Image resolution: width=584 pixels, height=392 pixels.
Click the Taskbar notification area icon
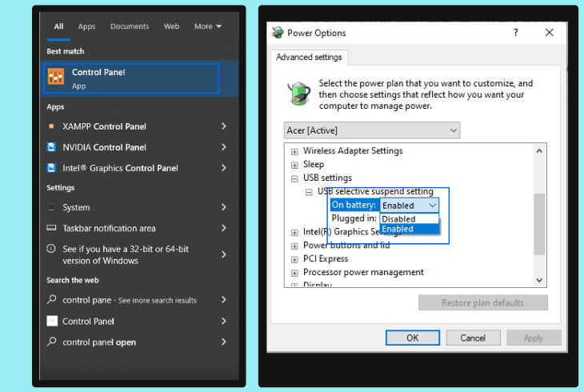coord(51,228)
